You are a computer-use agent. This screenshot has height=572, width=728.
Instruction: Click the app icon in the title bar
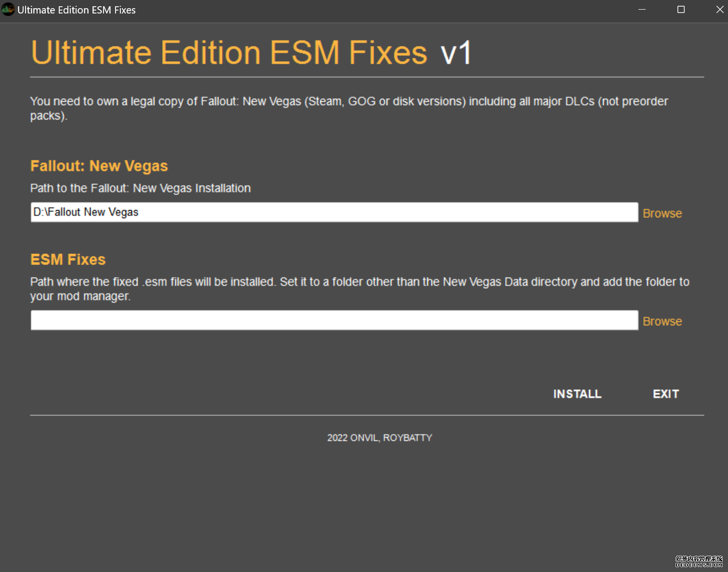click(8, 10)
